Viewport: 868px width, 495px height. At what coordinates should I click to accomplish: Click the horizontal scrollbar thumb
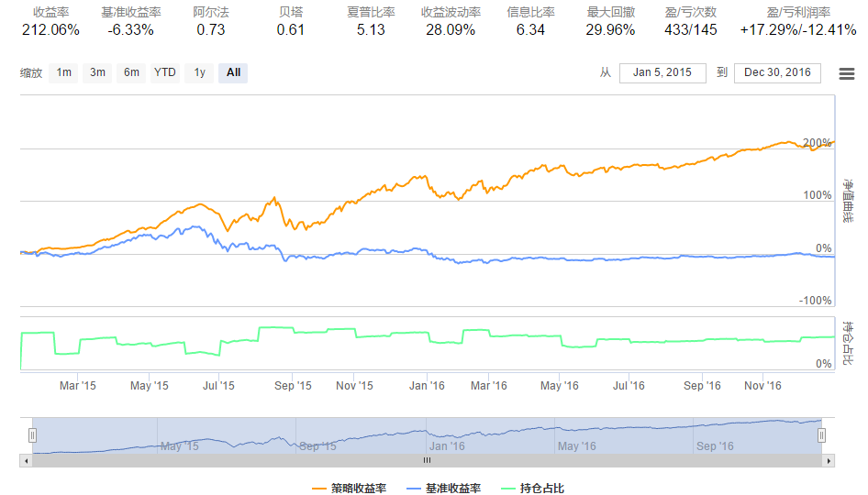426,461
